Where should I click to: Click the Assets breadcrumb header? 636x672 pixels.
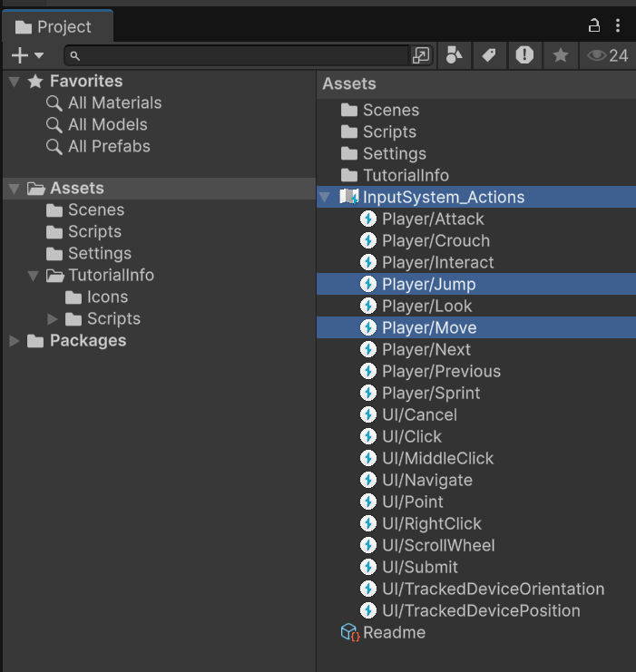pos(349,83)
